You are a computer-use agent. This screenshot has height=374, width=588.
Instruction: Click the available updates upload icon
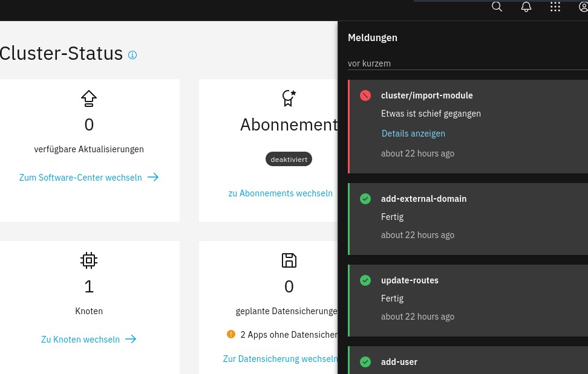click(89, 98)
